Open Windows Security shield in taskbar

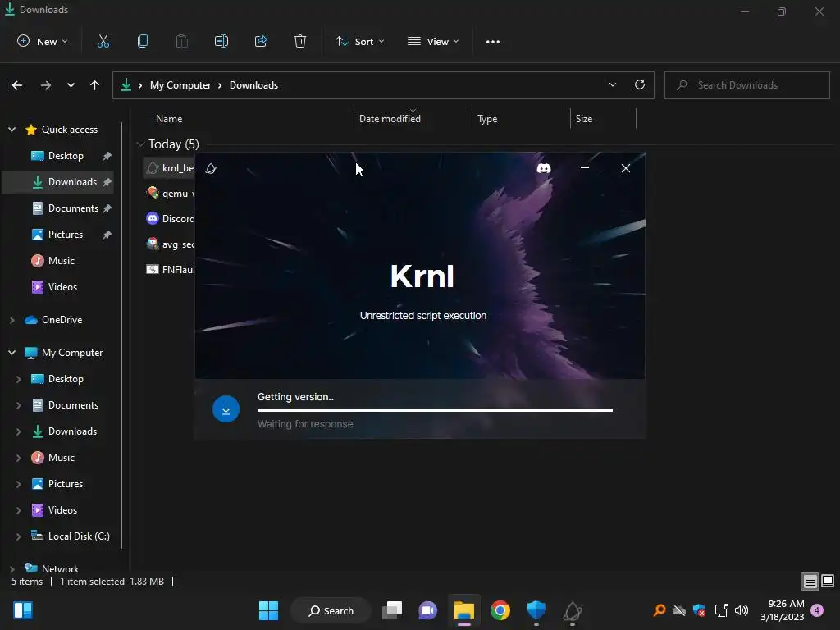tap(536, 610)
